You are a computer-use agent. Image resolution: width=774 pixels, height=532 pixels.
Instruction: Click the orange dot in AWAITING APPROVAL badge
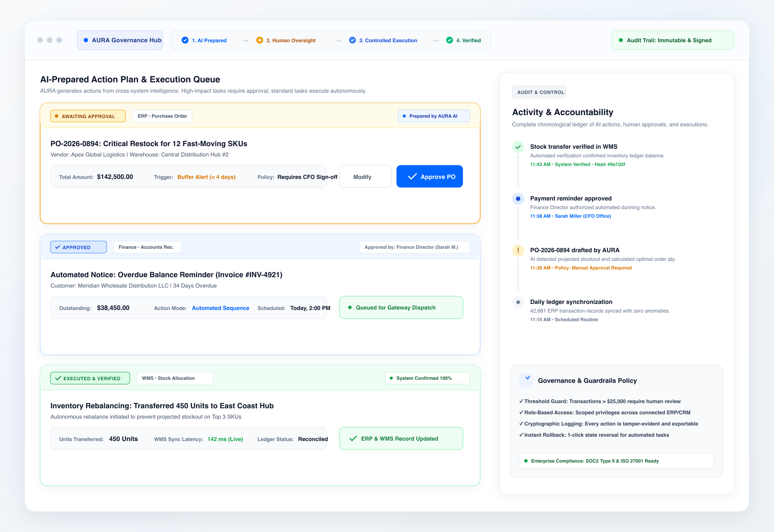coord(57,116)
